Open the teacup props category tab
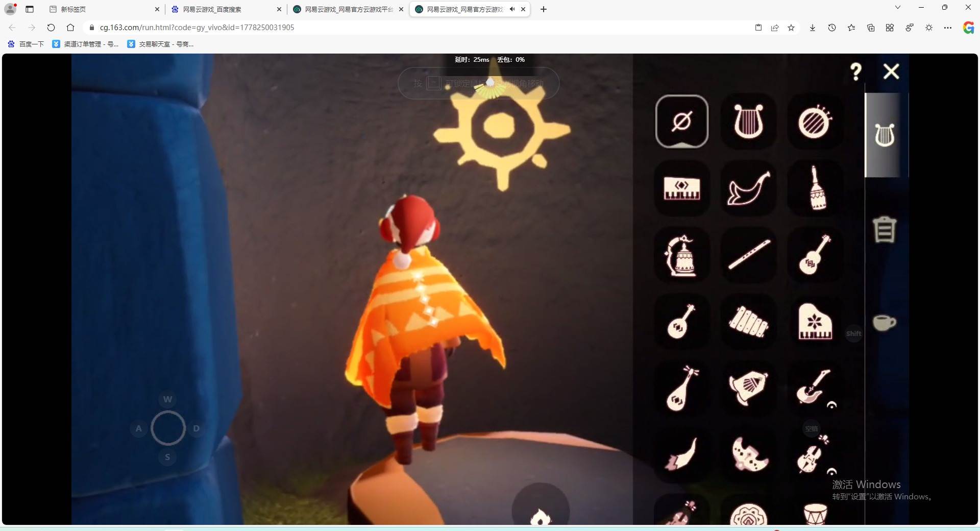 (x=884, y=323)
